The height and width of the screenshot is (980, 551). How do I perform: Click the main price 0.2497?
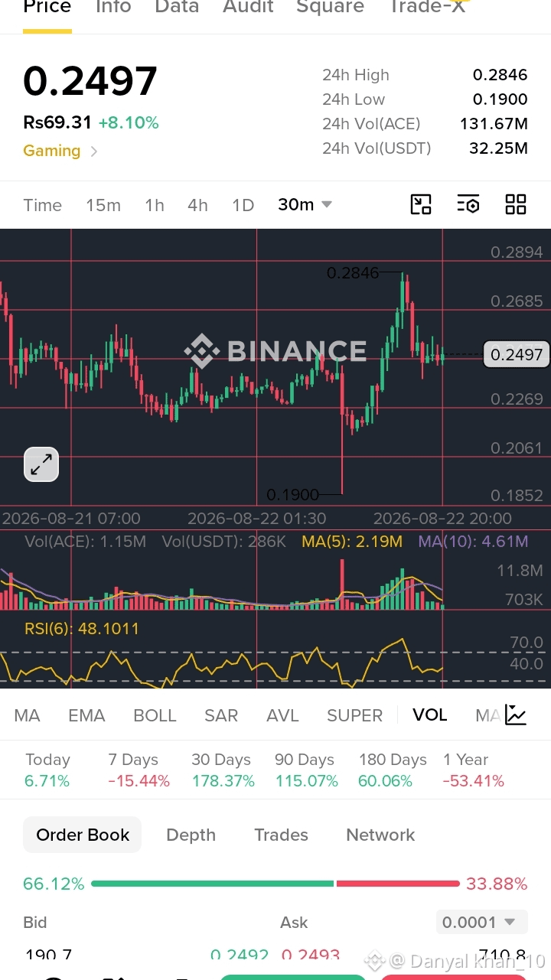(90, 81)
